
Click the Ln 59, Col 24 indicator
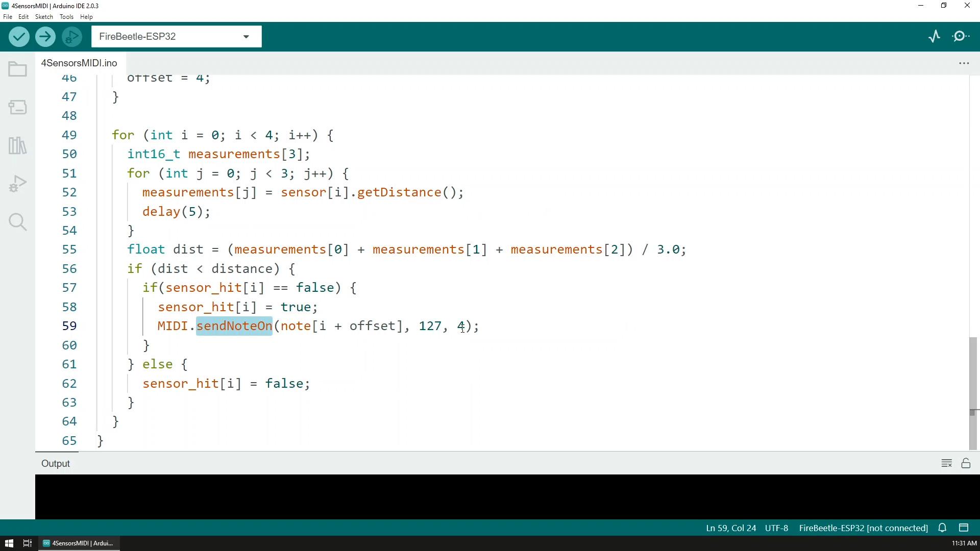pyautogui.click(x=731, y=528)
